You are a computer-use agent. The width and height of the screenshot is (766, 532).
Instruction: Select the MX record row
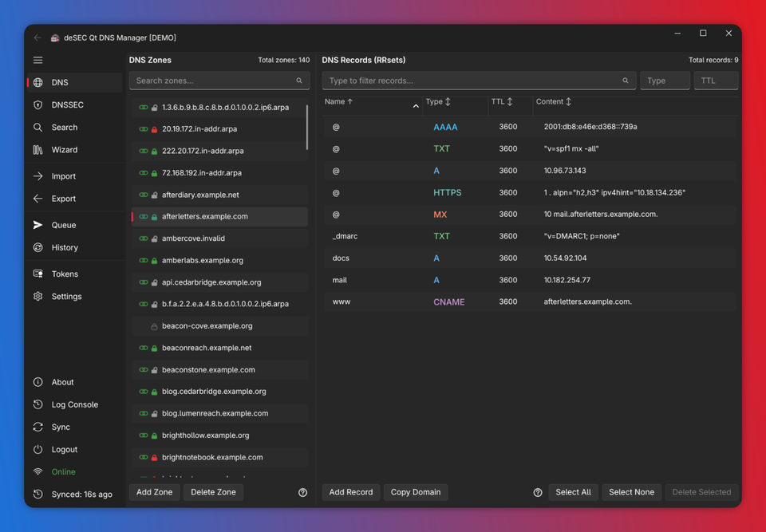[530, 215]
